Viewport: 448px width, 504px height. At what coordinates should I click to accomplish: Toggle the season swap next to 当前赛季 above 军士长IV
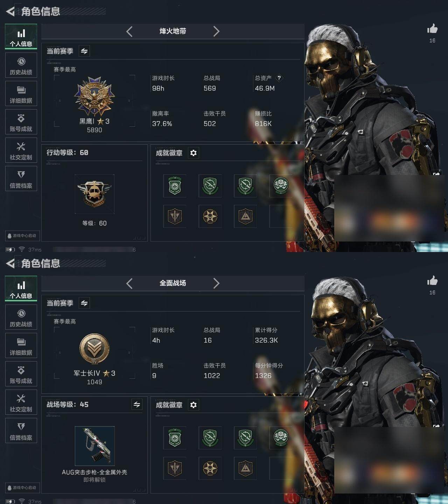[x=84, y=303]
